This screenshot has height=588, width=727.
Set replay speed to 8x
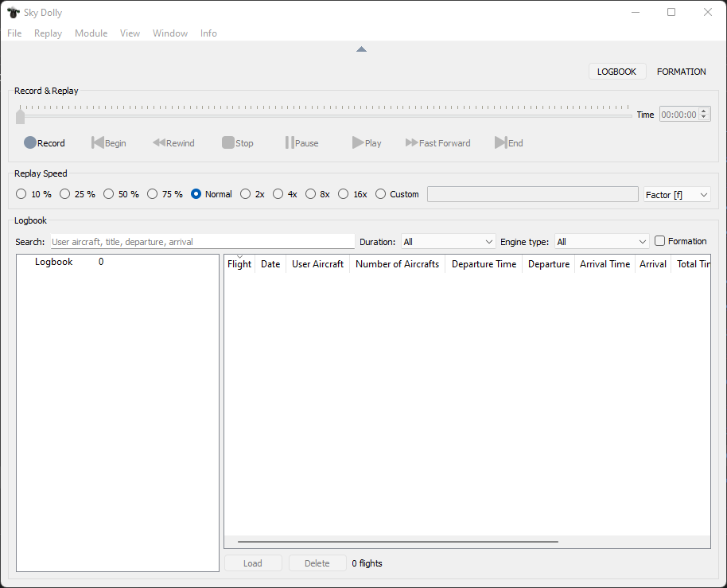(317, 194)
